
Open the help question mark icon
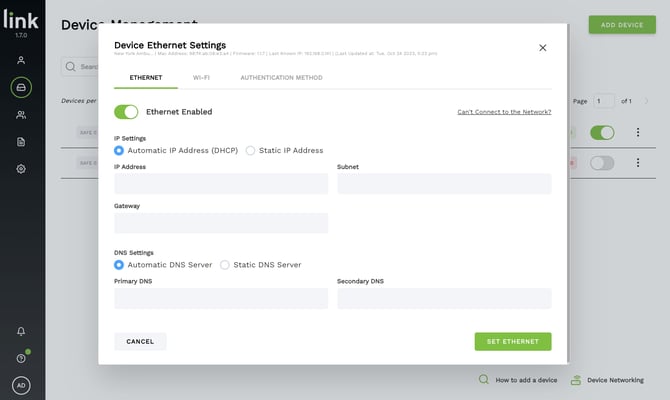click(21, 358)
